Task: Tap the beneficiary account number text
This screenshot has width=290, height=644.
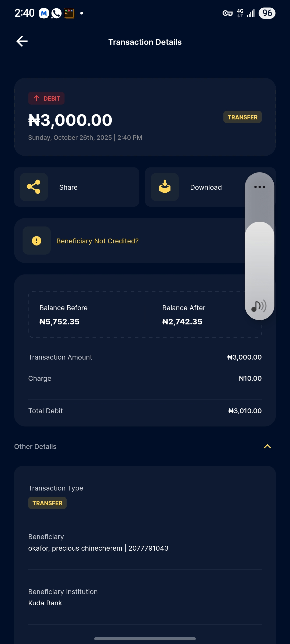Action: coord(148,548)
